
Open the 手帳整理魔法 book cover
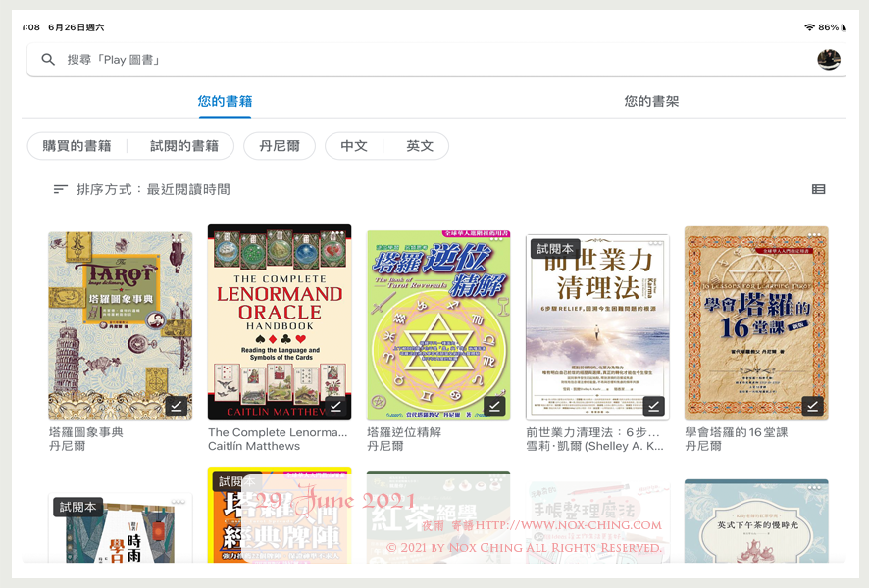click(597, 522)
